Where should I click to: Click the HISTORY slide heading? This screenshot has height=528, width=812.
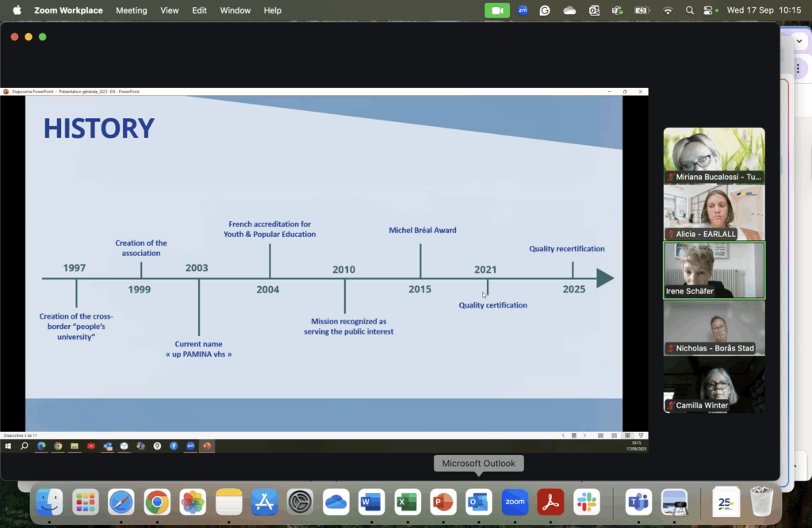(99, 128)
